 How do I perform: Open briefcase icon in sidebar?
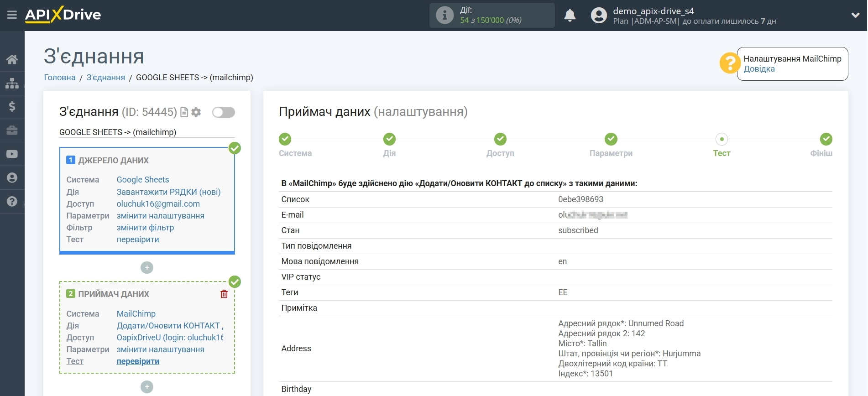(12, 130)
